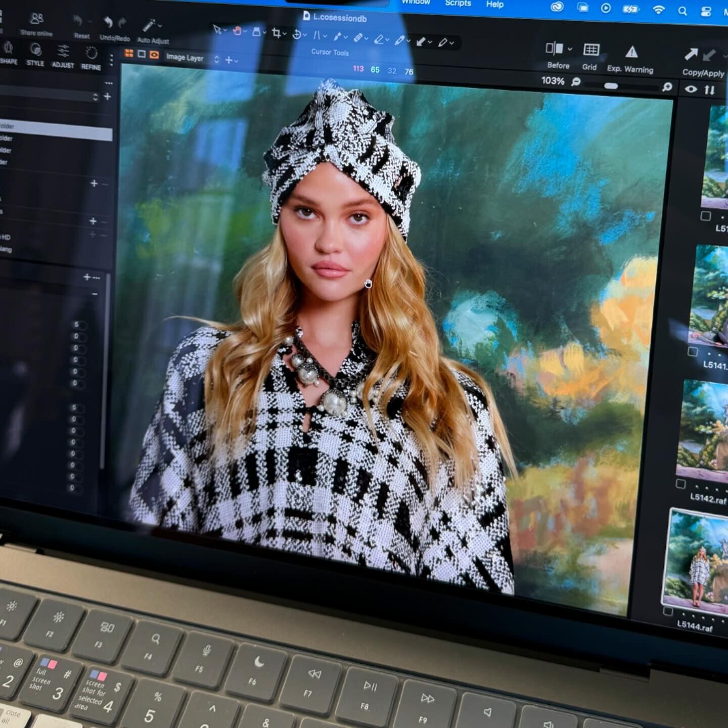The width and height of the screenshot is (728, 728).
Task: Select the Erase Mask tool
Action: [378, 38]
